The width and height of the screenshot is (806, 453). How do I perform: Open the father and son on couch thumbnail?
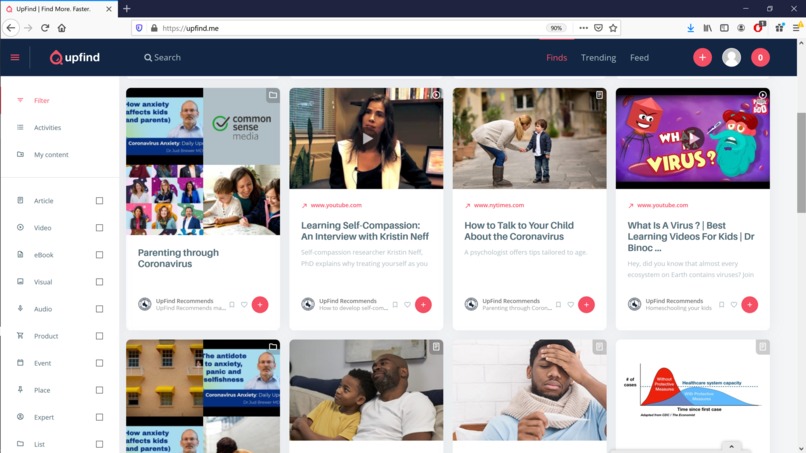[x=367, y=390]
